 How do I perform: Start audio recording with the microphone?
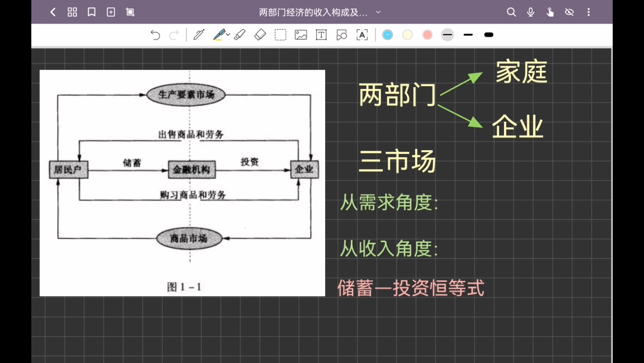[x=530, y=12]
